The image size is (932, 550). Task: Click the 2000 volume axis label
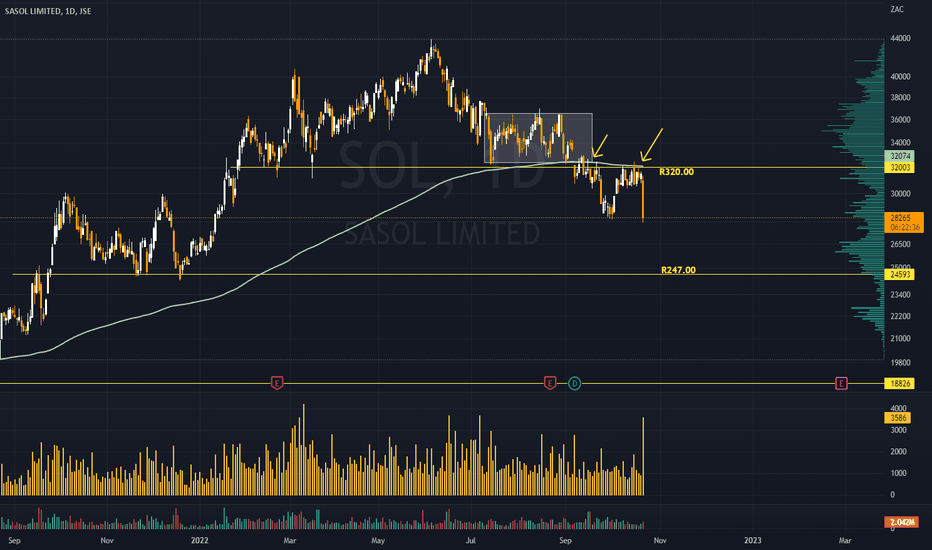898,452
